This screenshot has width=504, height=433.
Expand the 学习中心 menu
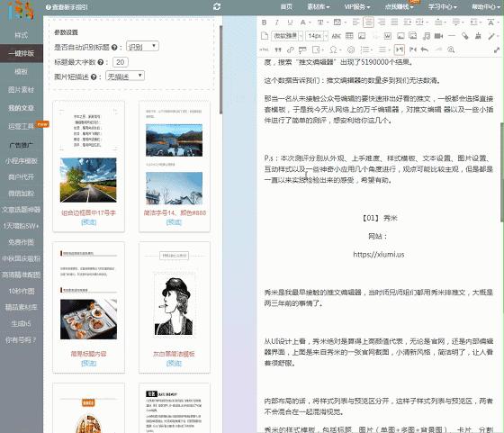[x=442, y=6]
